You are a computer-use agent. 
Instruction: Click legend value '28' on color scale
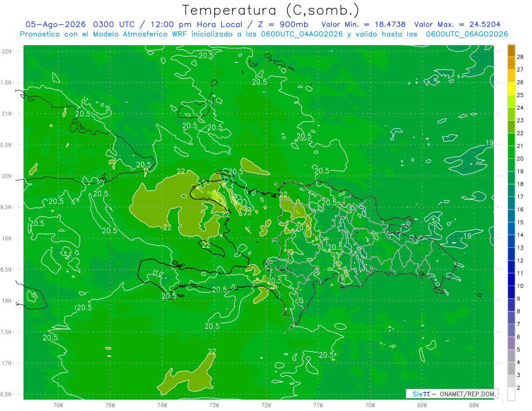tap(520, 57)
